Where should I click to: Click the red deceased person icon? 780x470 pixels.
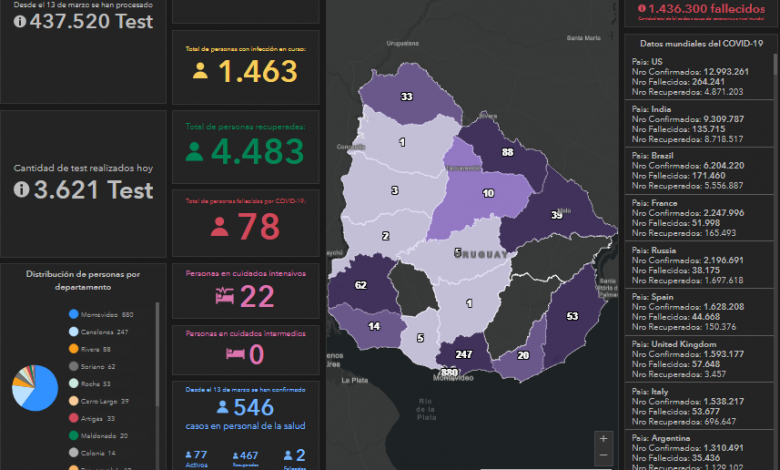click(x=220, y=227)
